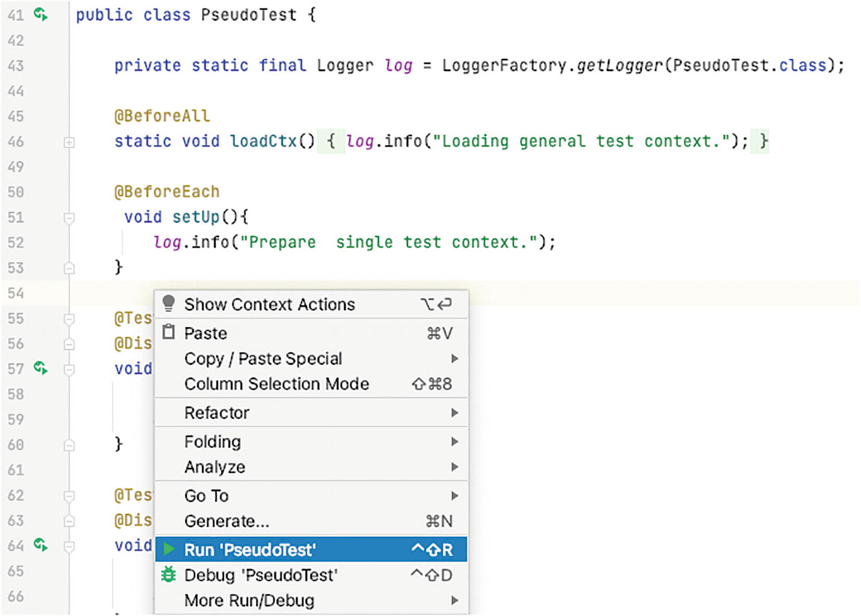Expand folded loadCtx method on line 46
The height and width of the screenshot is (616, 861).
click(69, 142)
